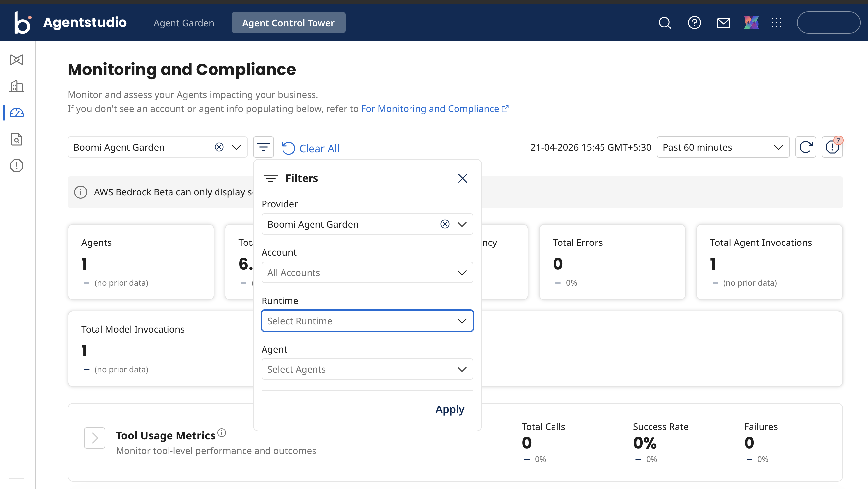Click the Account field label
868x489 pixels.
pyautogui.click(x=279, y=252)
